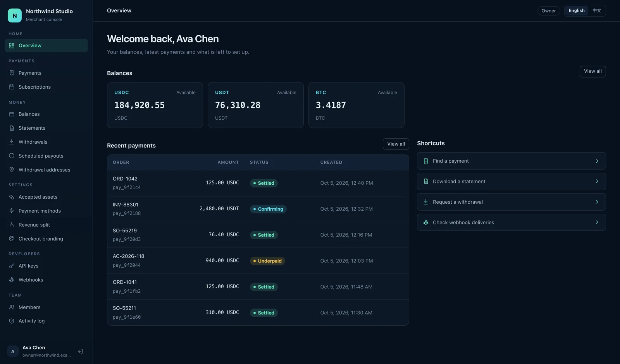
Task: Click Check webhook deliveries chevron arrow
Action: 597,223
